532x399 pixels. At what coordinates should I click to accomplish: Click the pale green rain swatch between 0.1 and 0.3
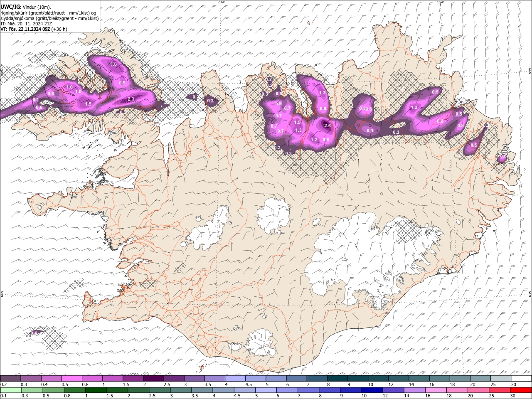pos(11,390)
